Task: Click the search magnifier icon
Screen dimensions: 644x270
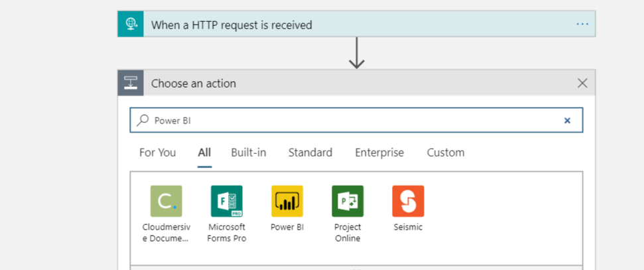Action: pyautogui.click(x=143, y=120)
